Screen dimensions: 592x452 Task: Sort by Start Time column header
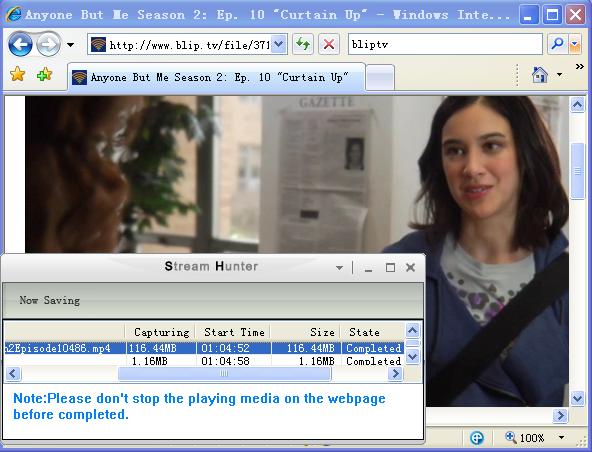(233, 332)
